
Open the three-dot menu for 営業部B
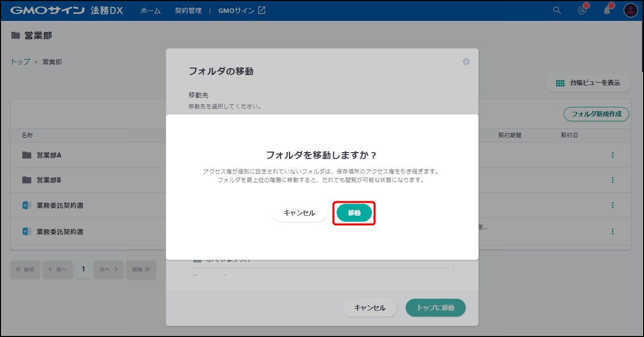(x=612, y=180)
